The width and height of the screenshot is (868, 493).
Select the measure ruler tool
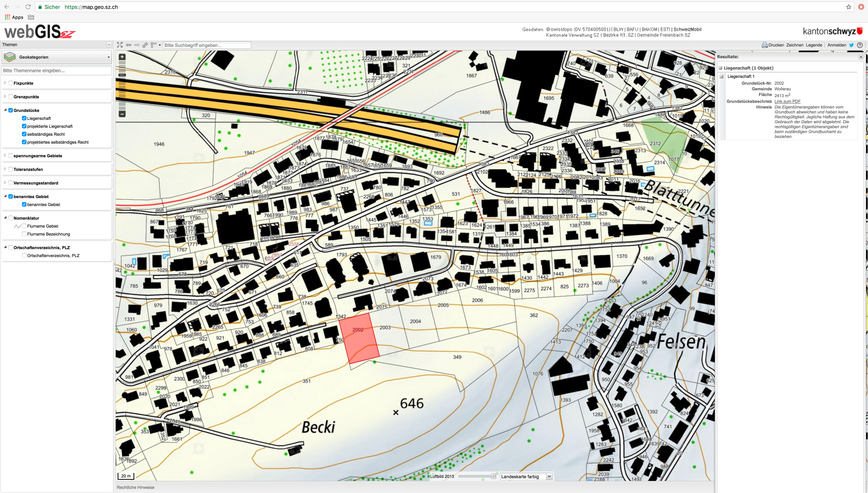coord(153,45)
